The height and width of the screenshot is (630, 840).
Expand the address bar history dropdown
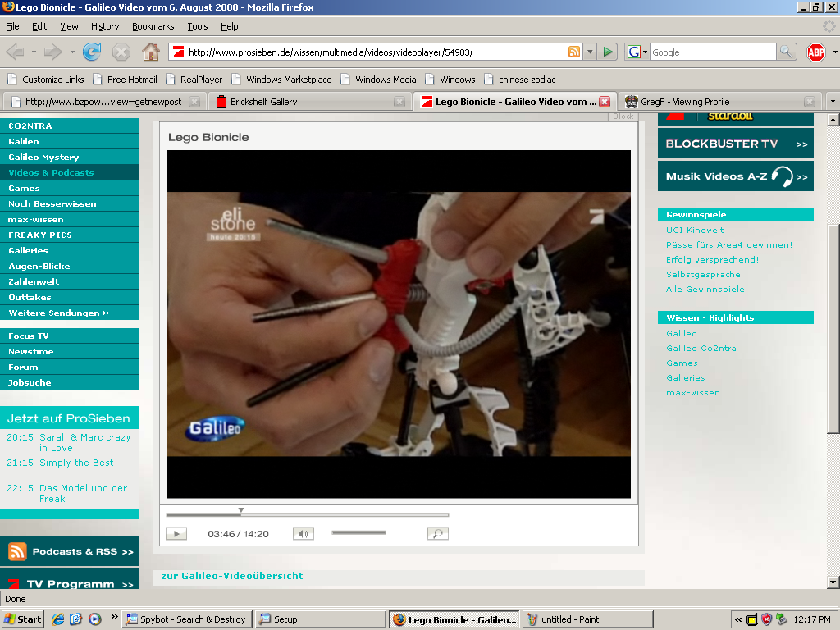589,52
